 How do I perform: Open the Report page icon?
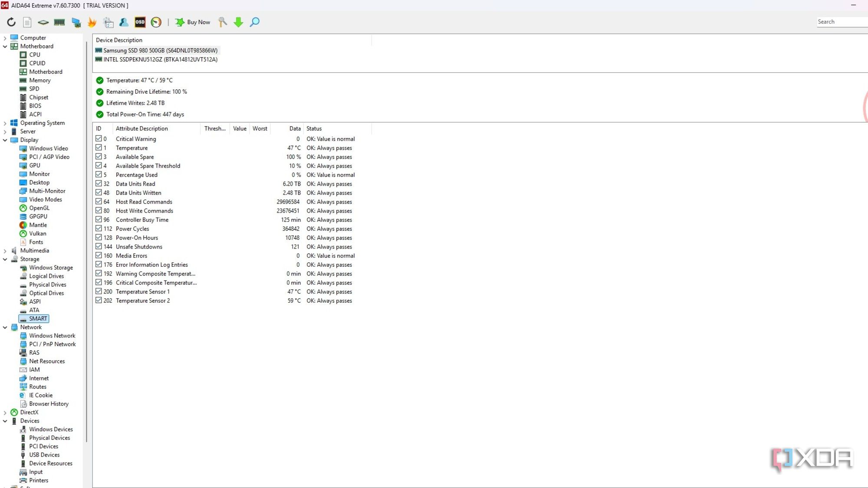pos(27,22)
